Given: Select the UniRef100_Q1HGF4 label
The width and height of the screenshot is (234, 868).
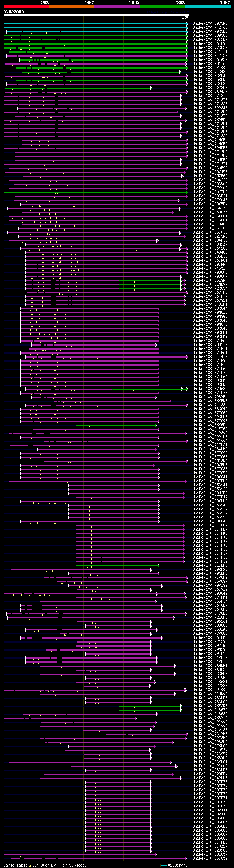Looking at the screenshot, I should tap(210, 140).
